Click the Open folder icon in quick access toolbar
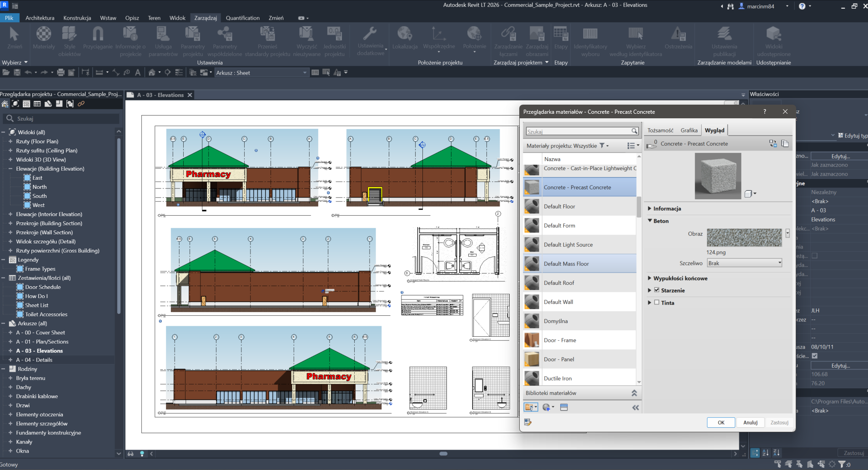 [x=6, y=72]
